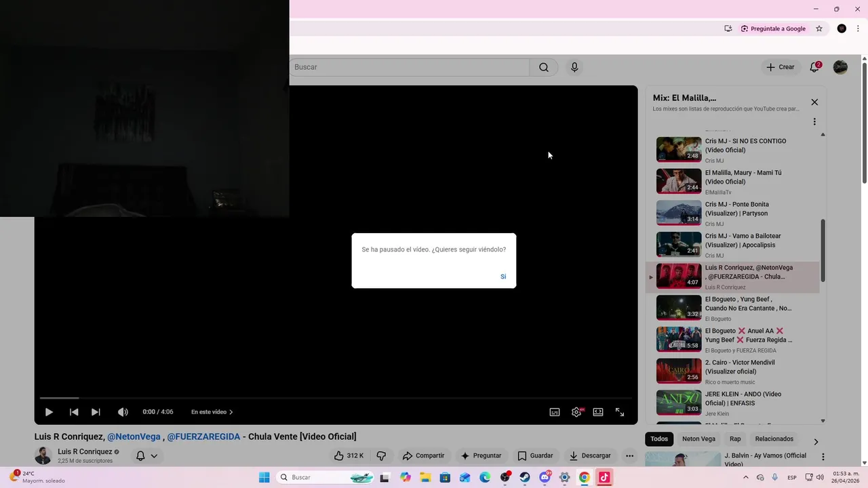868x488 pixels.
Task: Click the Preguntar button
Action: (x=481, y=456)
